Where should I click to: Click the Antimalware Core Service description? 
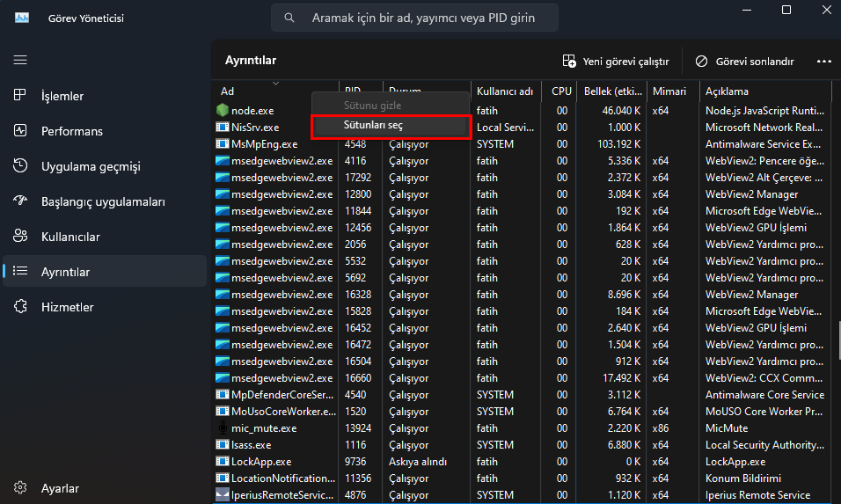coord(764,395)
